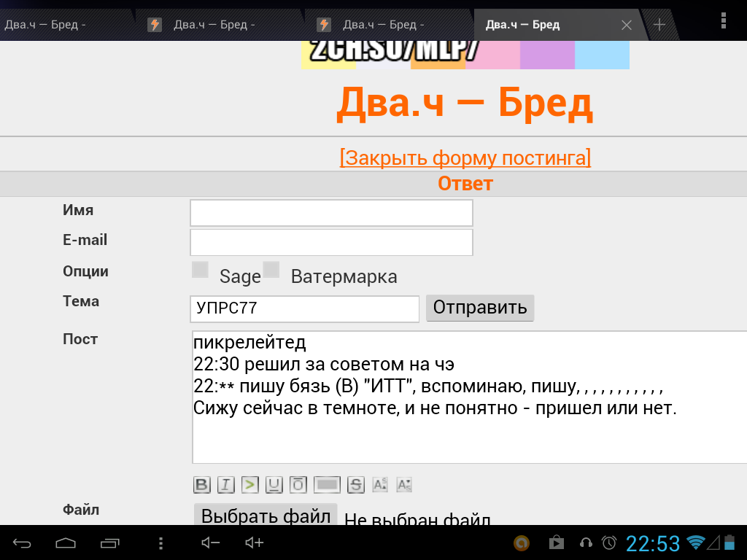Image resolution: width=747 pixels, height=560 pixels.
Task: Click the Отправить submit button
Action: pos(480,308)
